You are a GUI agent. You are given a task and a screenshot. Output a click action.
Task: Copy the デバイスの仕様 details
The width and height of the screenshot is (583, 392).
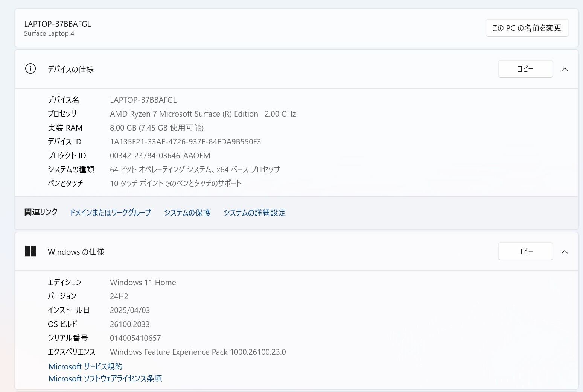(525, 69)
